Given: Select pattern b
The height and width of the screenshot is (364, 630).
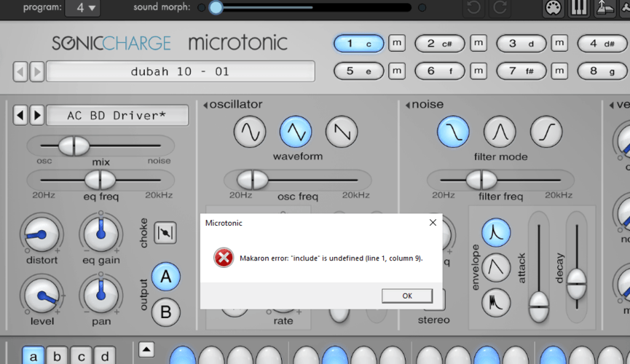Looking at the screenshot, I should point(57,355).
